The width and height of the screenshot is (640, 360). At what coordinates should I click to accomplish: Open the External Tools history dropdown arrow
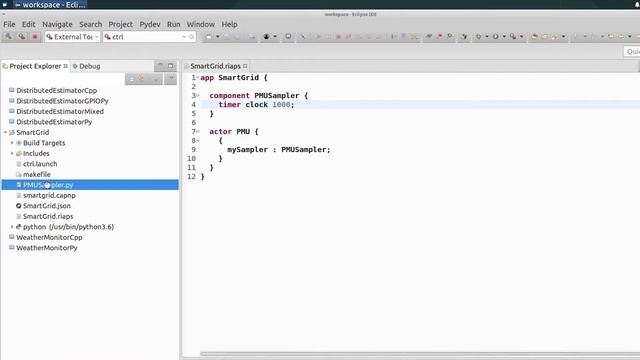coord(522,37)
